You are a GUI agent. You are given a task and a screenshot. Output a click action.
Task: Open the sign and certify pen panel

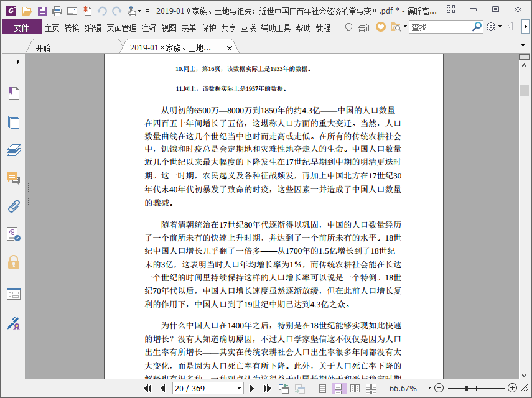click(14, 323)
